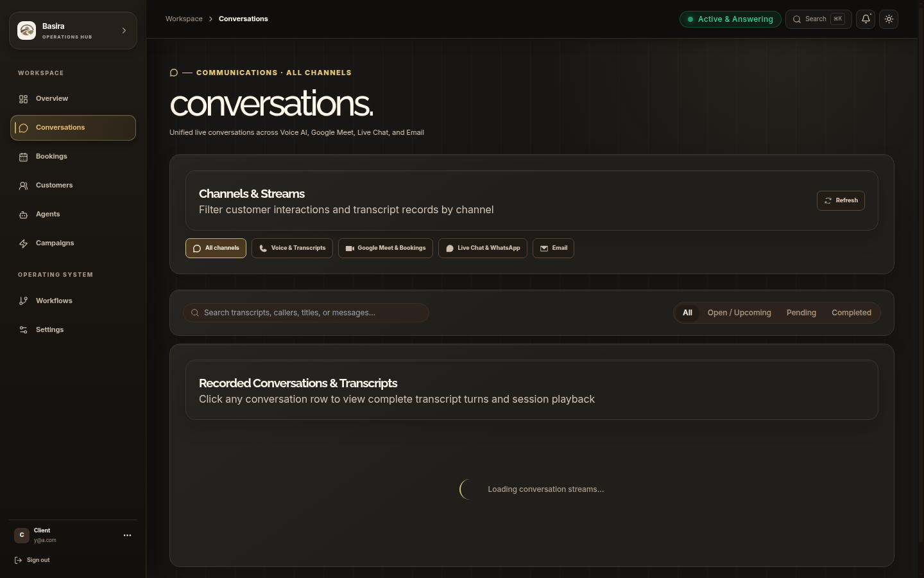Click the Customers people icon
Image resolution: width=924 pixels, height=578 pixels.
click(x=24, y=186)
